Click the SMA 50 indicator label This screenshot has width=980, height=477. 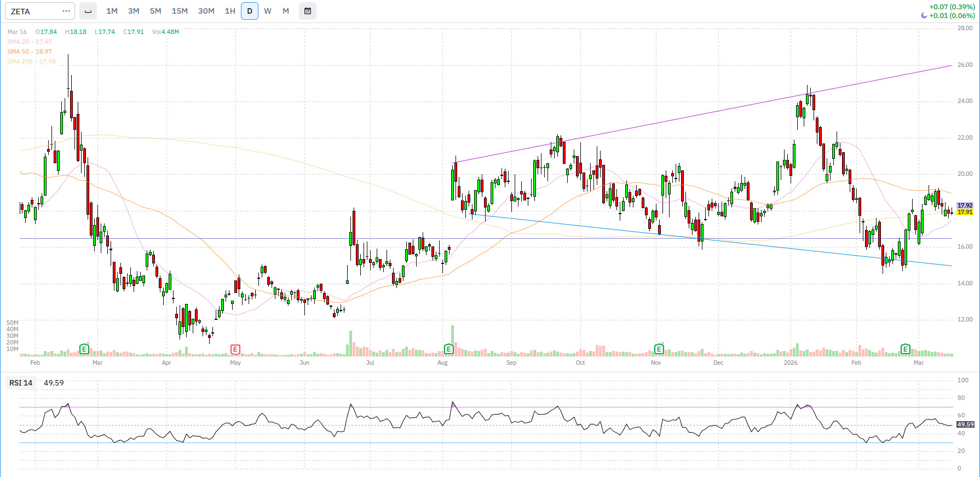[30, 51]
